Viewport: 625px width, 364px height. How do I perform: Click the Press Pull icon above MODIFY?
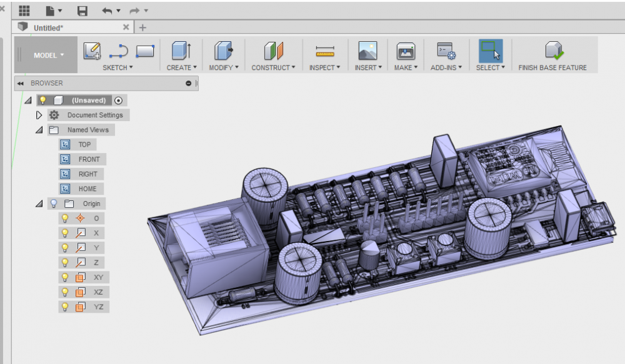coord(222,51)
